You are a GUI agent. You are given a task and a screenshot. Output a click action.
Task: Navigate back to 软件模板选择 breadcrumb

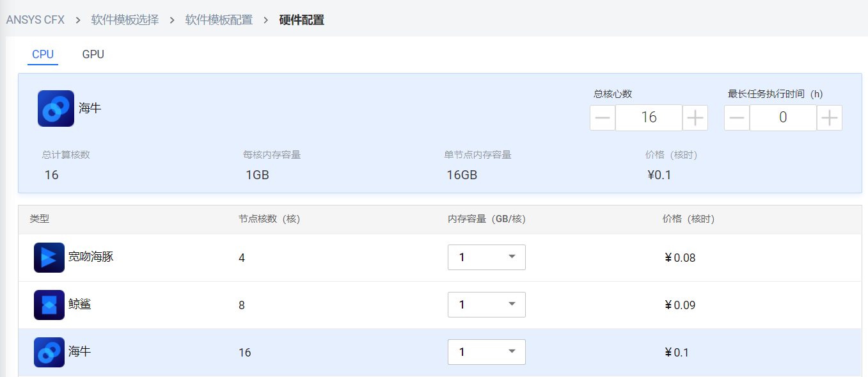[x=125, y=20]
